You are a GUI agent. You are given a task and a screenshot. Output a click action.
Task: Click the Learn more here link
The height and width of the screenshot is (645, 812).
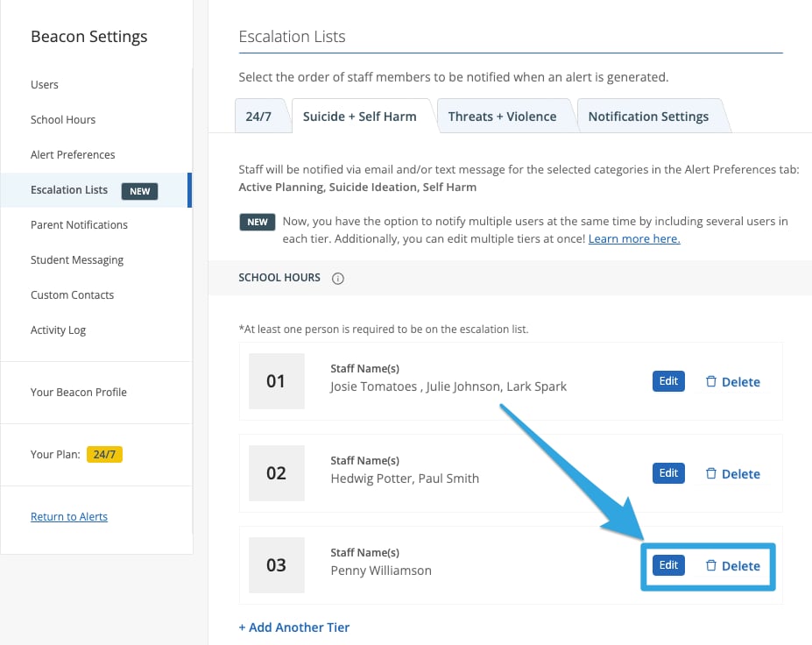(x=634, y=239)
